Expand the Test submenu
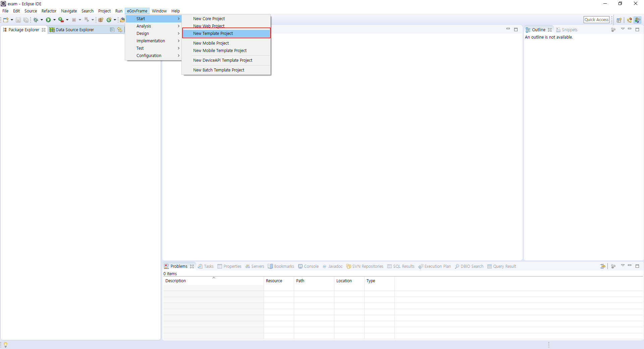This screenshot has height=349, width=644. [154, 48]
